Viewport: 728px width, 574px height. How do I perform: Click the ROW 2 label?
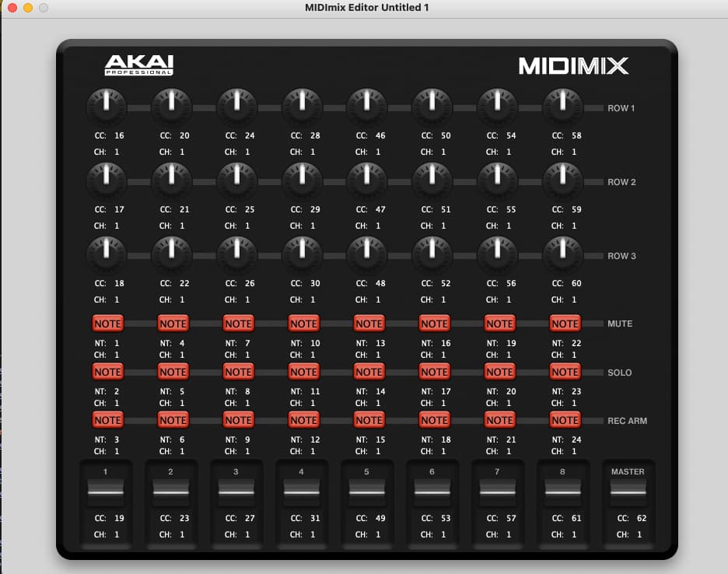pyautogui.click(x=621, y=182)
